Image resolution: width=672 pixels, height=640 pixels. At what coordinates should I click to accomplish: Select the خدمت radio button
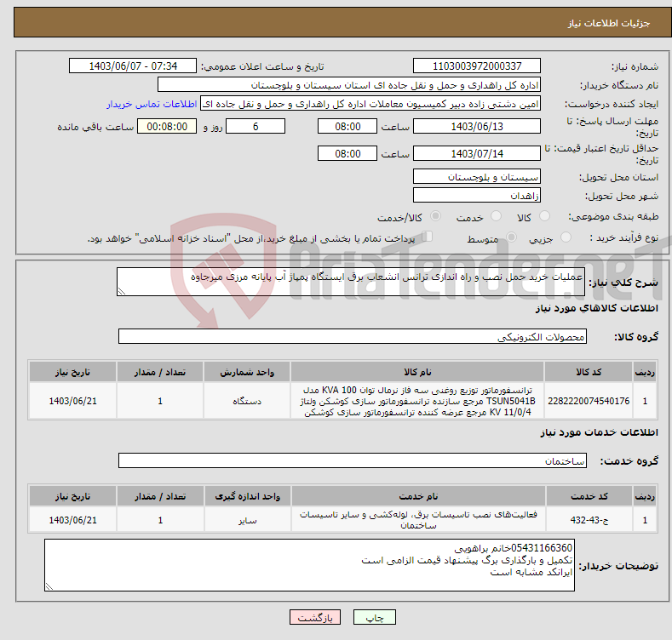pyautogui.click(x=496, y=216)
